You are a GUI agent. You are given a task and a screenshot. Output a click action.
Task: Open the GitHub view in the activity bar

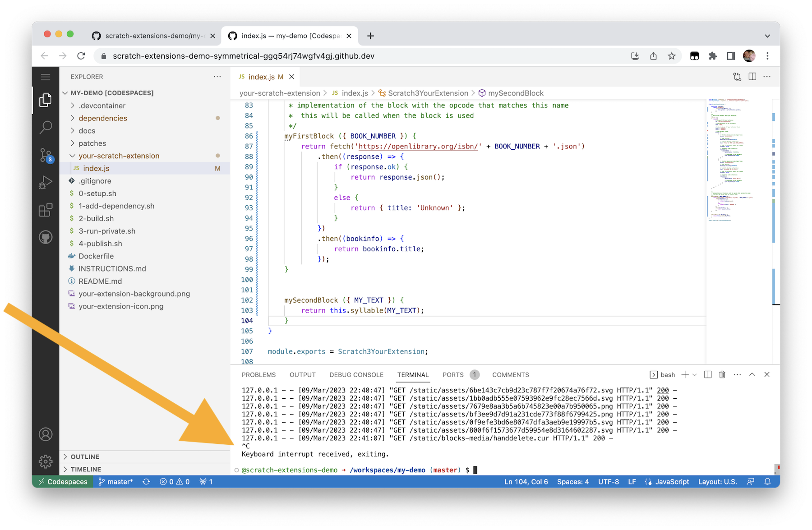tap(45, 237)
